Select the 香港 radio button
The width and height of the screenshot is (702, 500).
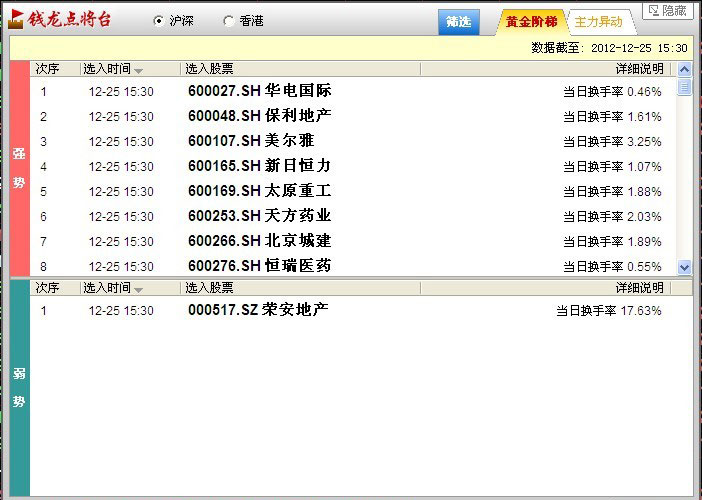tap(228, 21)
